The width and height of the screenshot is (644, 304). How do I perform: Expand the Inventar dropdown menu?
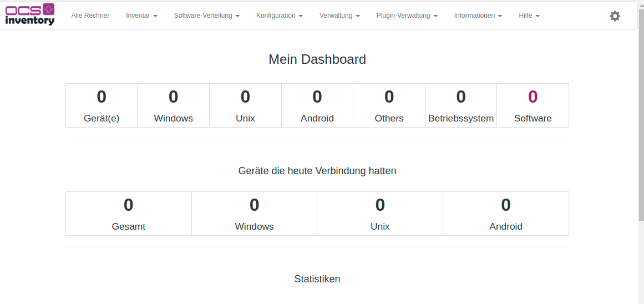pyautogui.click(x=141, y=16)
